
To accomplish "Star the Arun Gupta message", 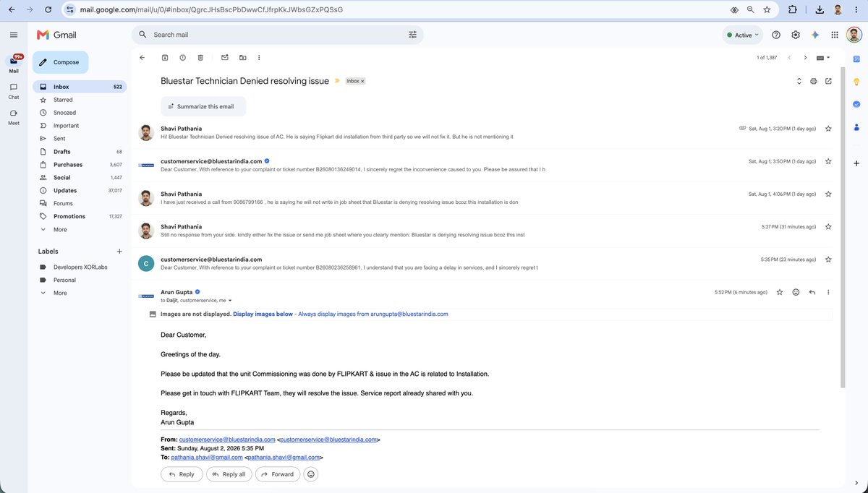I will point(780,292).
